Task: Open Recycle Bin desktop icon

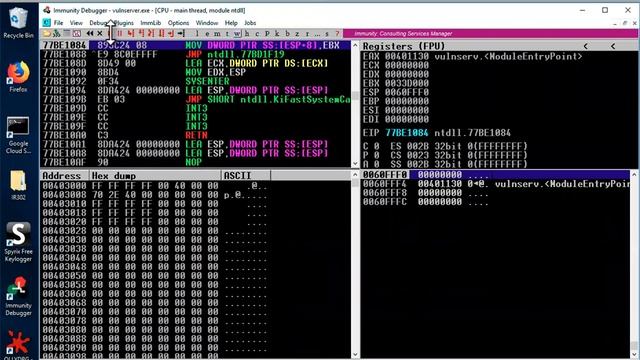Action: [x=18, y=23]
